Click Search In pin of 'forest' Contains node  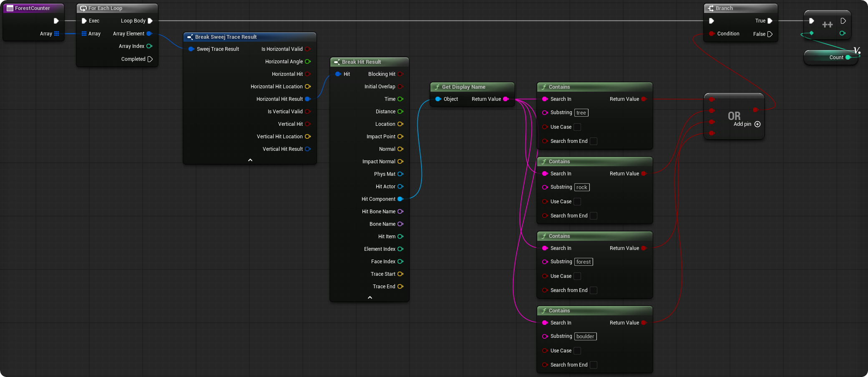click(x=545, y=248)
